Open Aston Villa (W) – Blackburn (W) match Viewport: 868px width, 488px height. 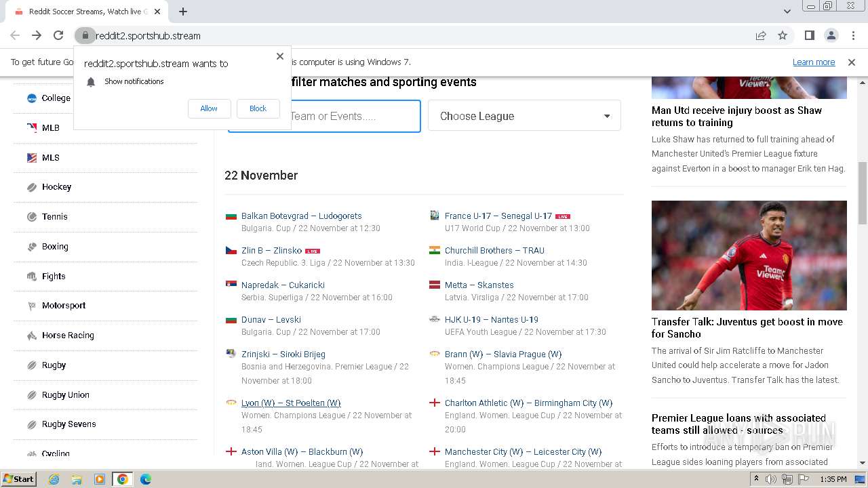[x=302, y=451]
